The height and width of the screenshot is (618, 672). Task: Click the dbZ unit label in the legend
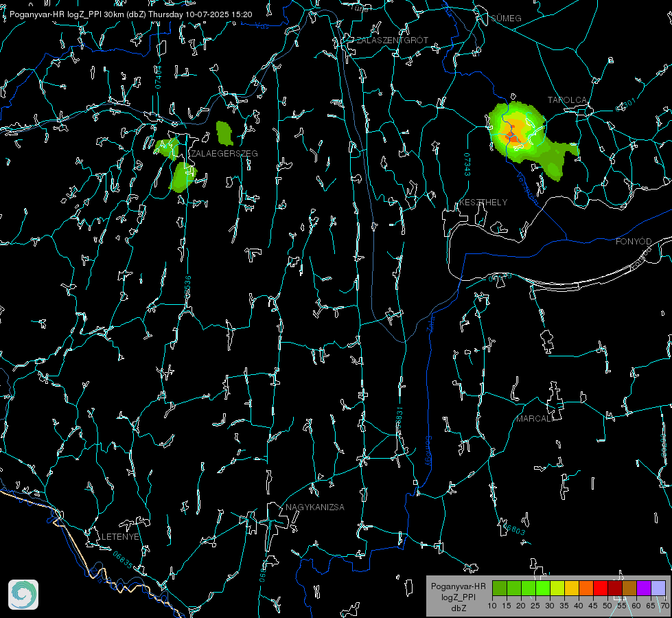(459, 608)
